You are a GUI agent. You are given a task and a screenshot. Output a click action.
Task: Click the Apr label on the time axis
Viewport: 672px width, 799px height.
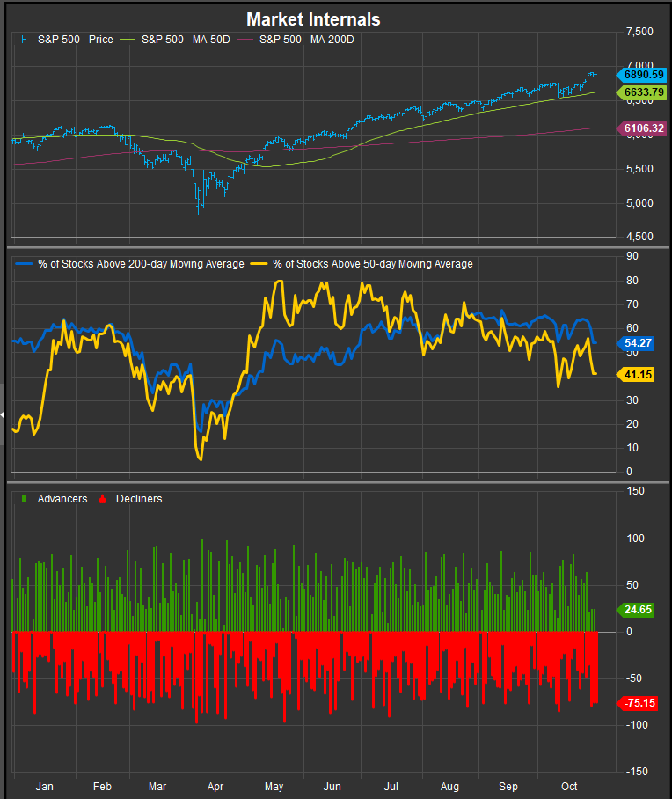click(216, 785)
